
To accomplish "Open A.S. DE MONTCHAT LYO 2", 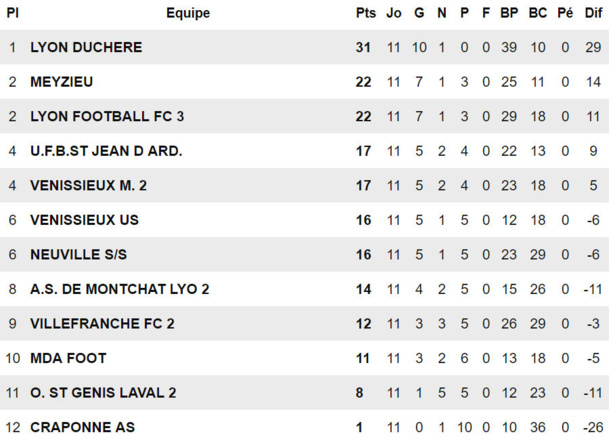I will 120,289.
